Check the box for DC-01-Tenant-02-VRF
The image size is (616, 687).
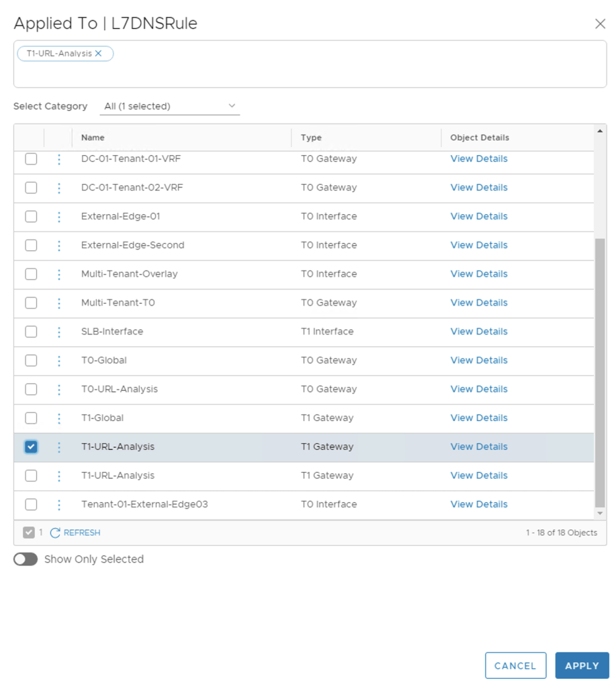[31, 188]
